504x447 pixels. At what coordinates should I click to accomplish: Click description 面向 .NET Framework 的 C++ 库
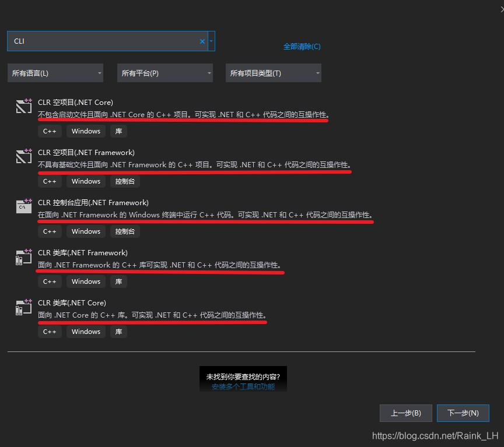tap(160, 265)
